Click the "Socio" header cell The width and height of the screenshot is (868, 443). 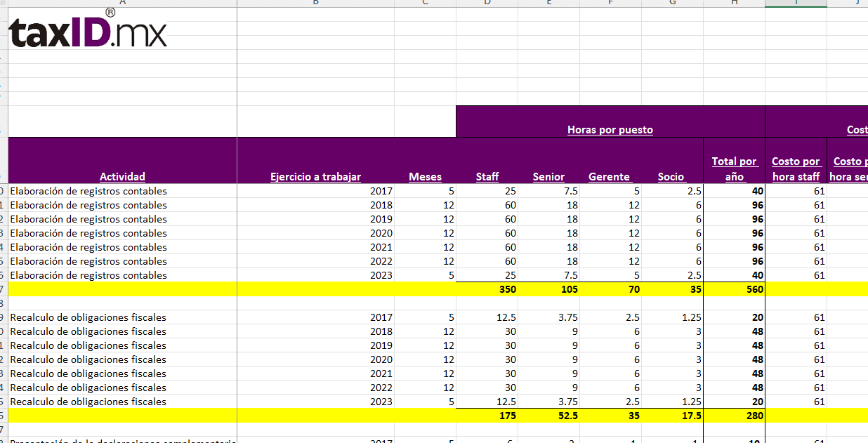[x=671, y=176]
